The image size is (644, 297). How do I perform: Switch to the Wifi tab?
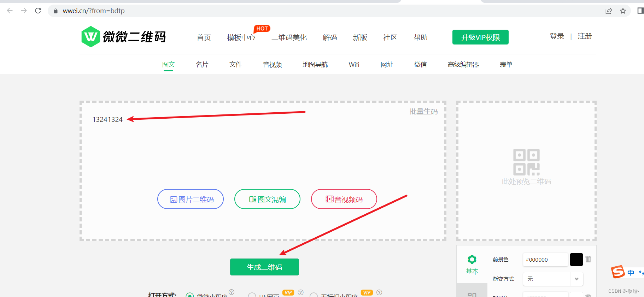354,64
